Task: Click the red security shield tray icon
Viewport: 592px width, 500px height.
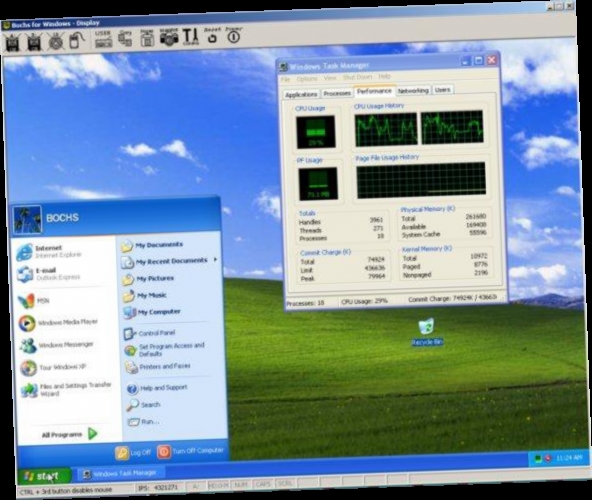Action: point(547,458)
